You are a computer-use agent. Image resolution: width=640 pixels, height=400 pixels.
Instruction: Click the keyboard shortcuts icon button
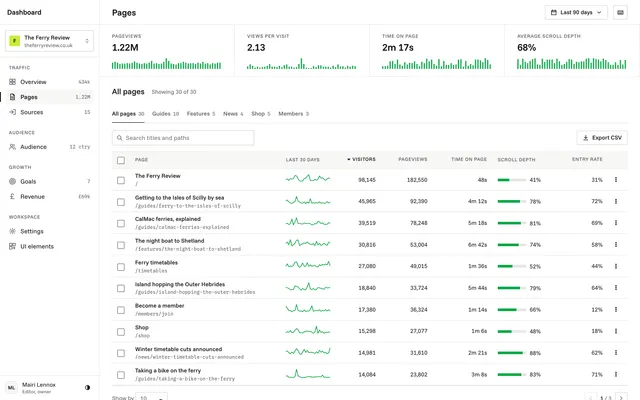(x=620, y=13)
